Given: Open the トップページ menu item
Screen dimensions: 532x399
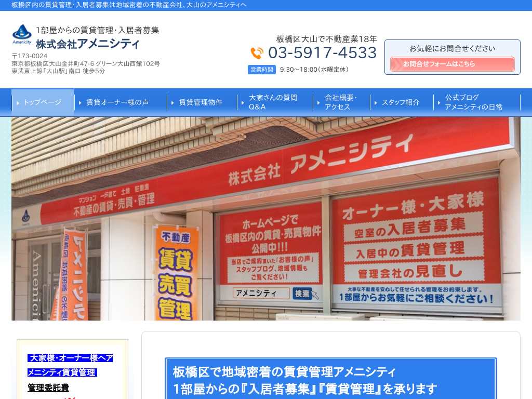Looking at the screenshot, I should [x=43, y=102].
